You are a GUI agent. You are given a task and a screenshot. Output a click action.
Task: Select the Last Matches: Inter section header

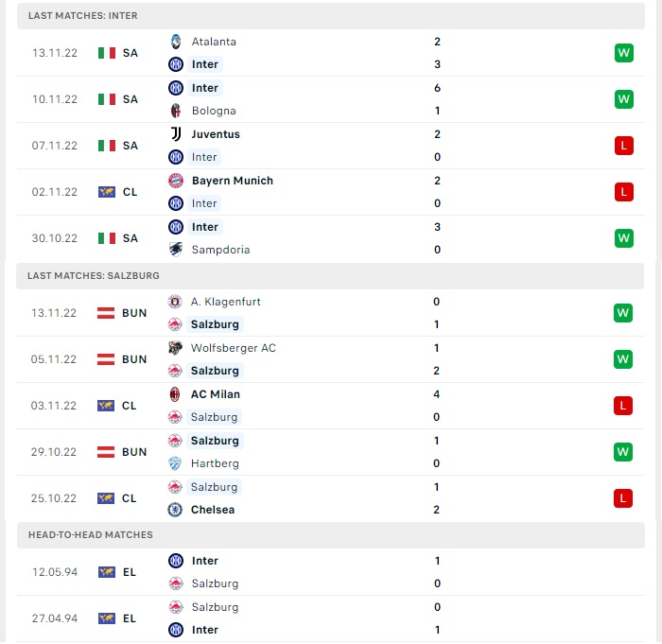[x=331, y=16]
